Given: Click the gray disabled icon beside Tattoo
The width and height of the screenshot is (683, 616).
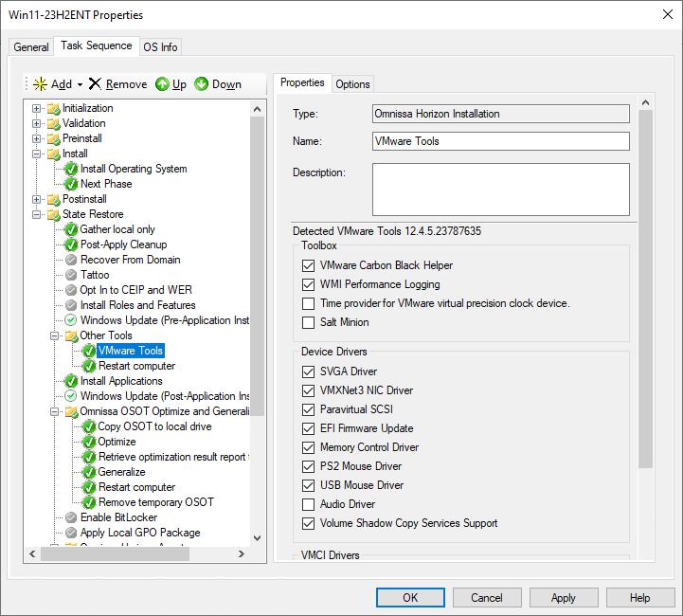Looking at the screenshot, I should point(71,275).
